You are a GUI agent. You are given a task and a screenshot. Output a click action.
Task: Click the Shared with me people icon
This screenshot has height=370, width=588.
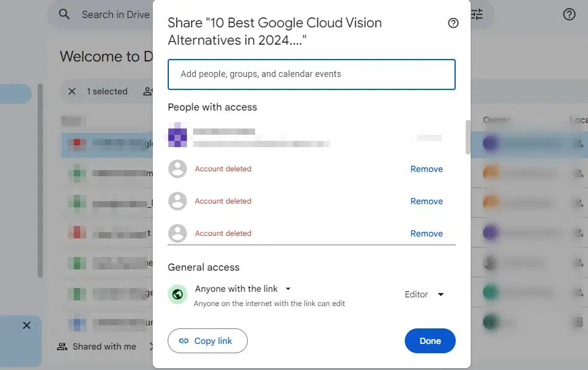(x=62, y=346)
